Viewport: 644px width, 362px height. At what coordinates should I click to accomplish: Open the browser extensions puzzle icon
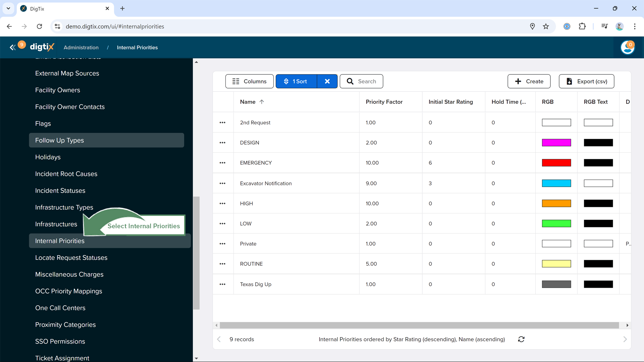pyautogui.click(x=582, y=26)
